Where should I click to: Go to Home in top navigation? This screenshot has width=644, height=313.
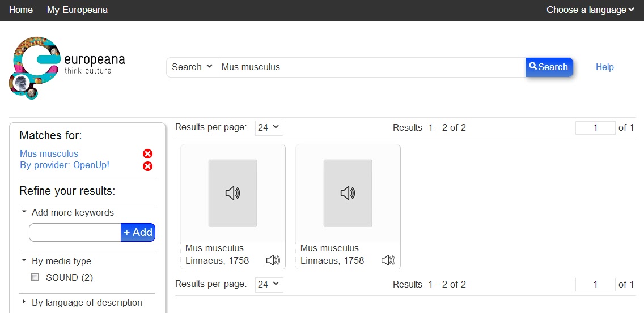coord(21,10)
